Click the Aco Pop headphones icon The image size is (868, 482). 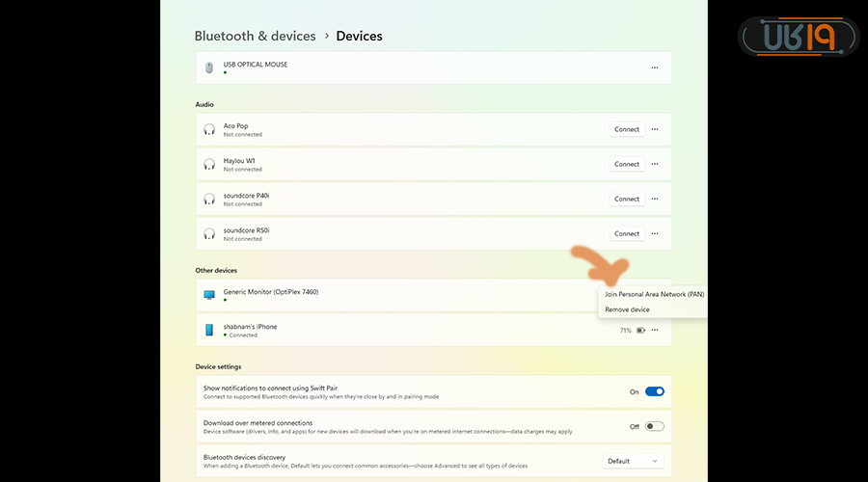point(209,129)
